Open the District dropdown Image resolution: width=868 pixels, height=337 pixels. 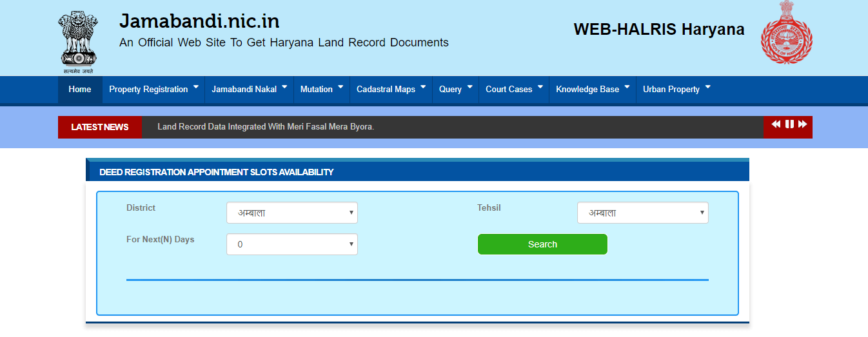(x=291, y=213)
